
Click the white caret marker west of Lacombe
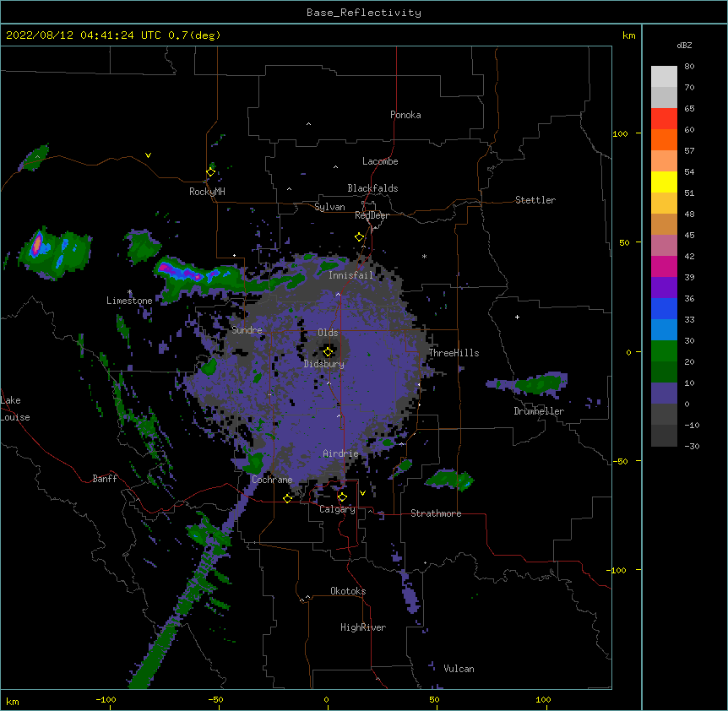335,167
